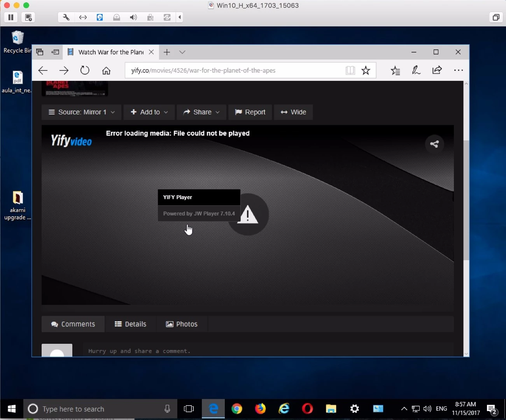The width and height of the screenshot is (506, 420).
Task: Show tab previews chevron
Action: pyautogui.click(x=182, y=52)
